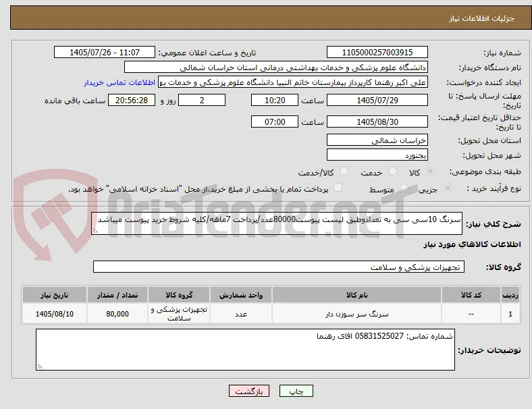The image size is (532, 409).
Task: Click the کد کالا column header
Action: point(471,295)
